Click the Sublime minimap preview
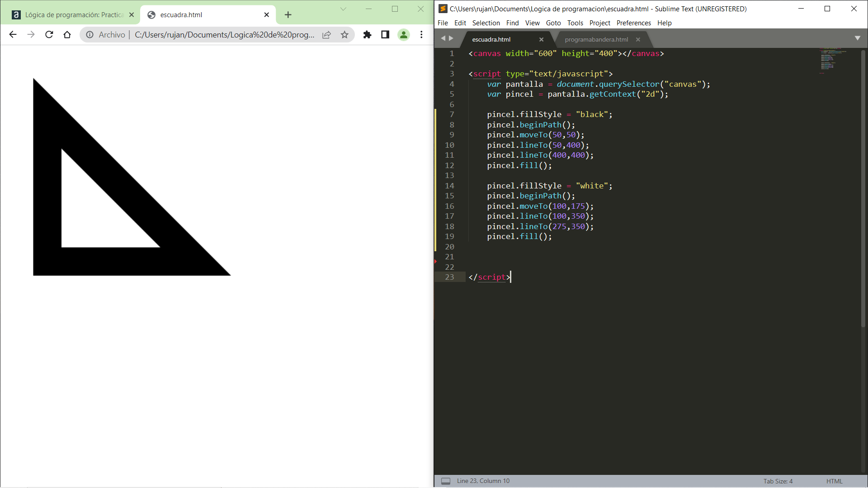 [x=833, y=60]
